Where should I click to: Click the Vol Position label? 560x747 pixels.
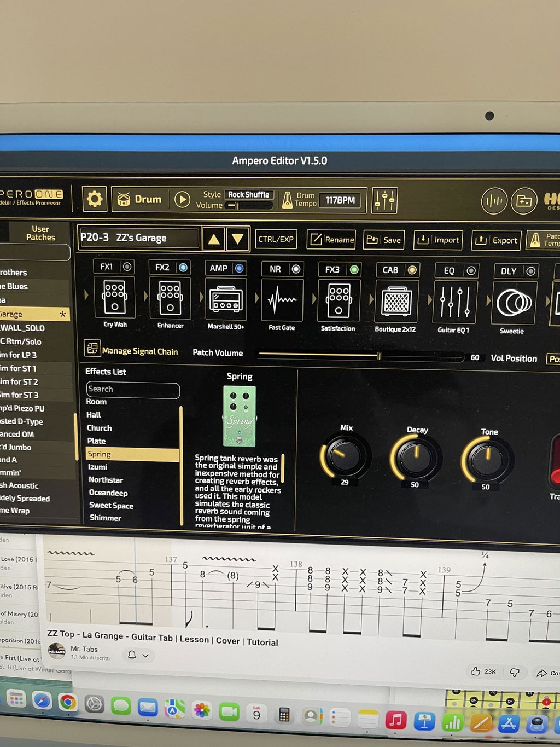coord(514,358)
